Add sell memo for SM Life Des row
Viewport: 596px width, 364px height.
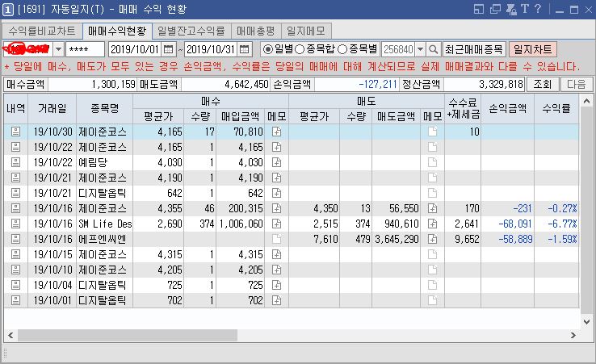(433, 224)
